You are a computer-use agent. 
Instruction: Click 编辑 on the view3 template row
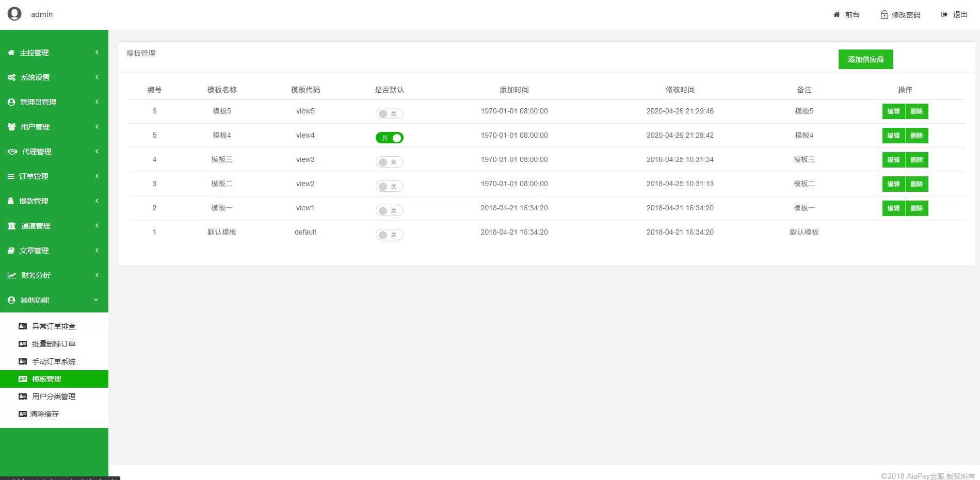click(893, 160)
